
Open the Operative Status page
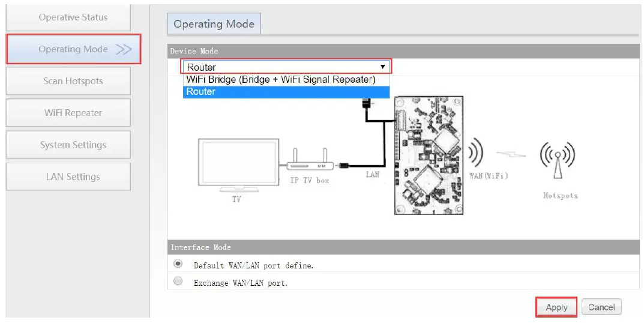[68, 17]
